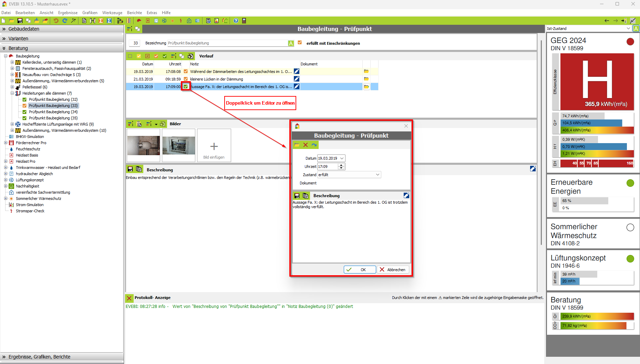
Task: Click the orange sigma icon in toolbar
Action: [x=101, y=21]
